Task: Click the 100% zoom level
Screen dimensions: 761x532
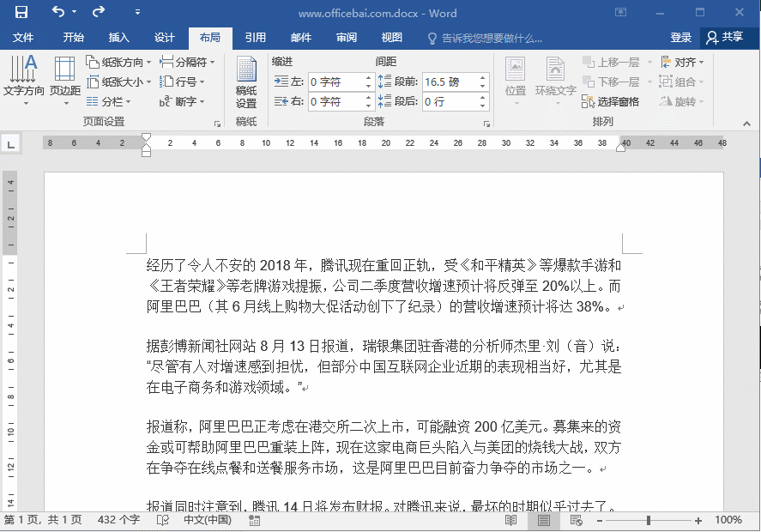Action: coord(728,520)
